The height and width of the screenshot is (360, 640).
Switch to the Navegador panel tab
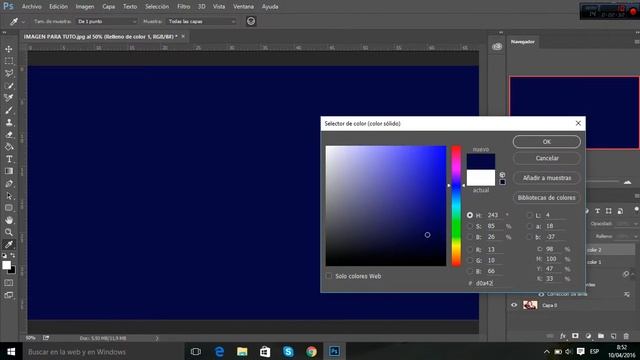click(x=522, y=42)
